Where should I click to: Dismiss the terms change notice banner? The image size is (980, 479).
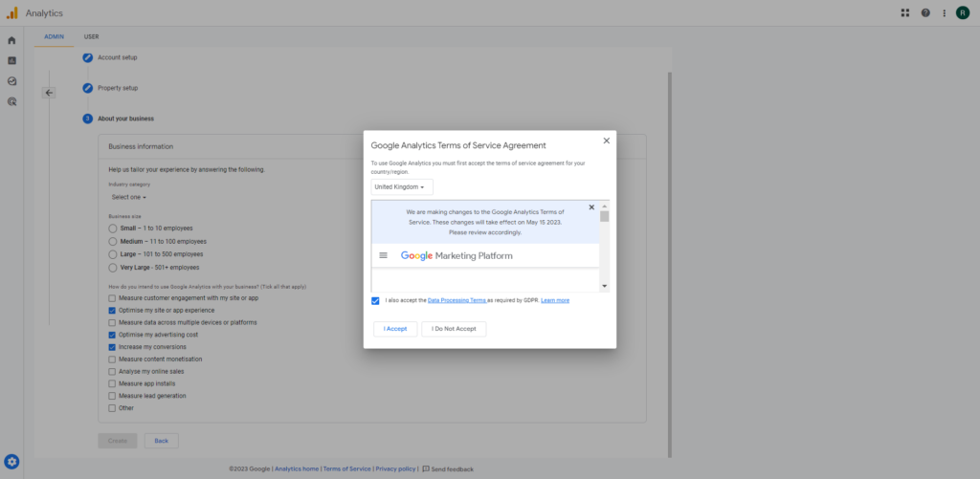pyautogui.click(x=591, y=207)
